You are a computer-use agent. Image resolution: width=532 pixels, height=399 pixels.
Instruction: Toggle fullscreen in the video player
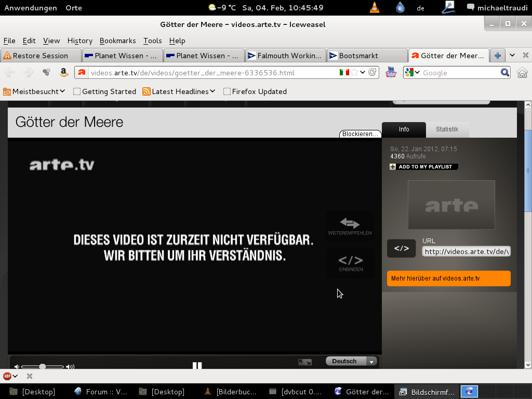coord(304,362)
